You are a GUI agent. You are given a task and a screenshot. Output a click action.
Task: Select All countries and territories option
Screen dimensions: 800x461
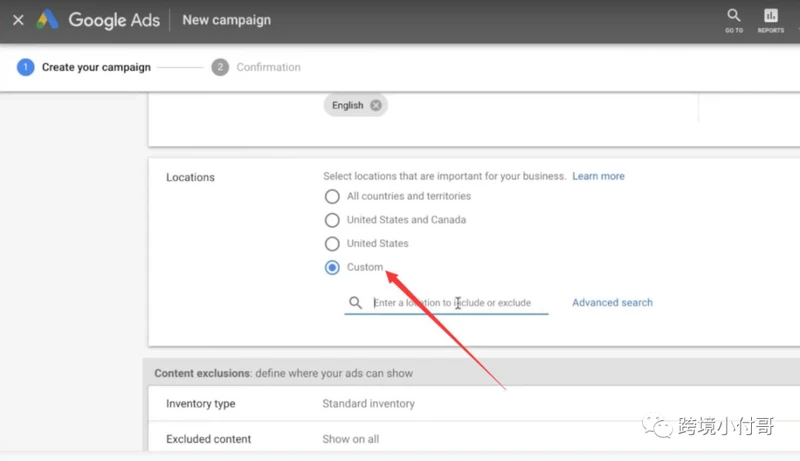(332, 196)
